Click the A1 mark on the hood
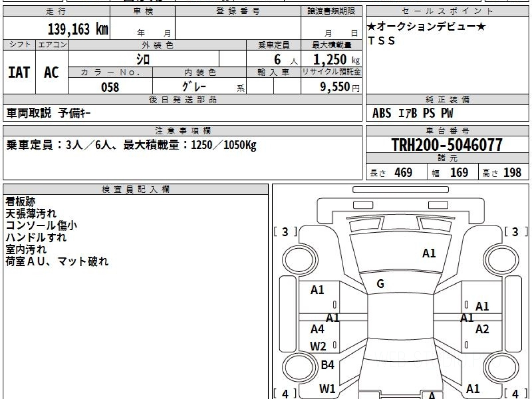The width and height of the screenshot is (532, 399). coord(429,253)
